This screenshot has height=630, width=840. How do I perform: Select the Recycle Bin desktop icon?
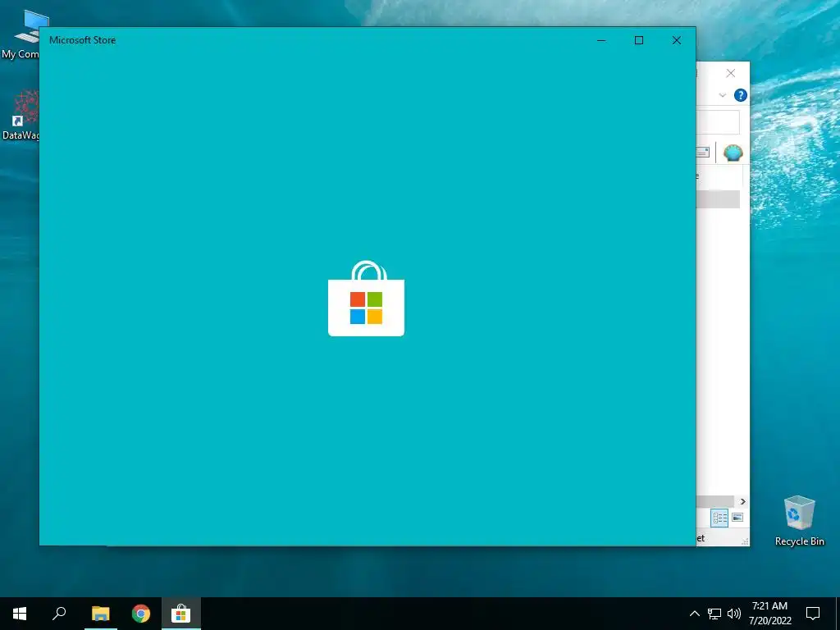[799, 521]
